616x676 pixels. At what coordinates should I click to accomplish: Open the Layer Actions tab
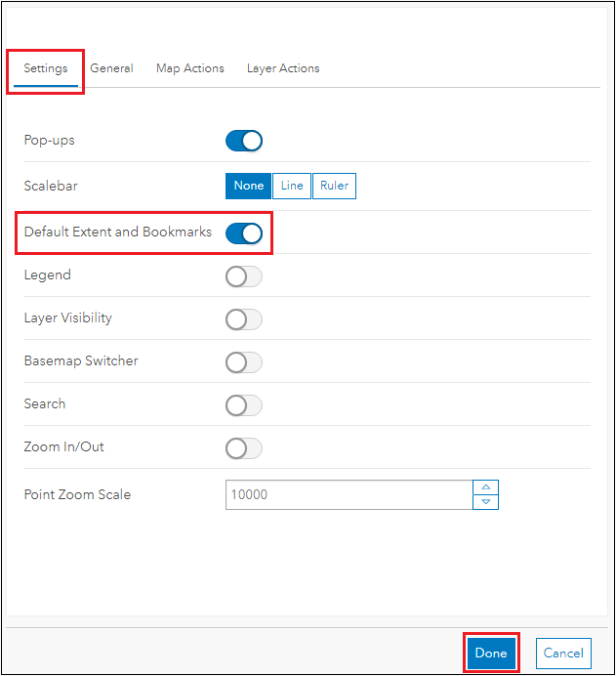(x=283, y=68)
